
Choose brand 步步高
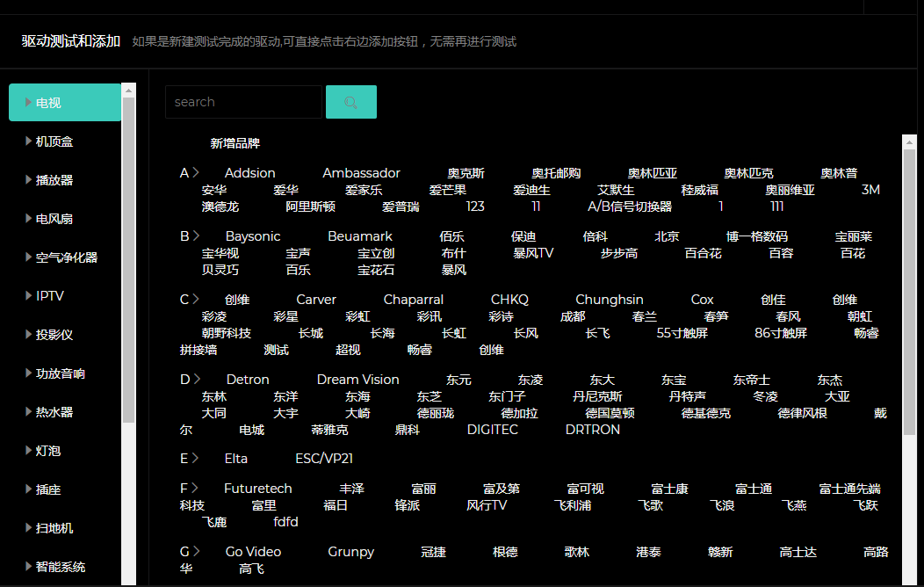[618, 253]
